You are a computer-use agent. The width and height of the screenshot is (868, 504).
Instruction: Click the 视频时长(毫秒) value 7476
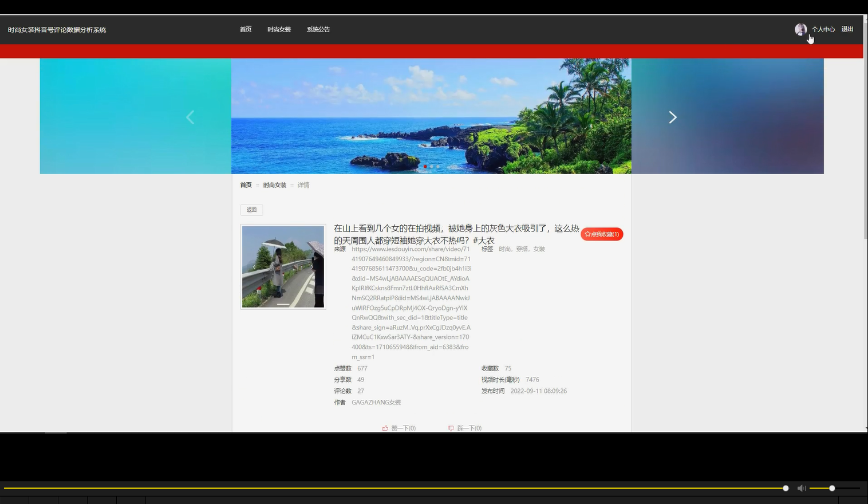pos(532,380)
